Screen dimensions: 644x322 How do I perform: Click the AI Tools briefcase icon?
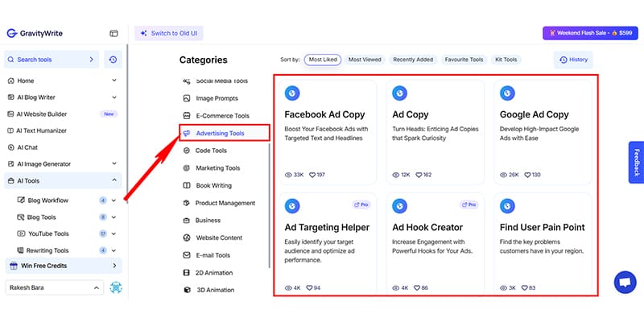coord(10,180)
